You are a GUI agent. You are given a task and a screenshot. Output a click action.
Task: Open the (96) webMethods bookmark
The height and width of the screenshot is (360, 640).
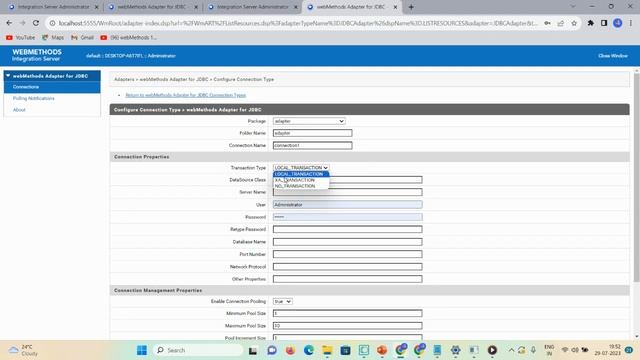(128, 38)
